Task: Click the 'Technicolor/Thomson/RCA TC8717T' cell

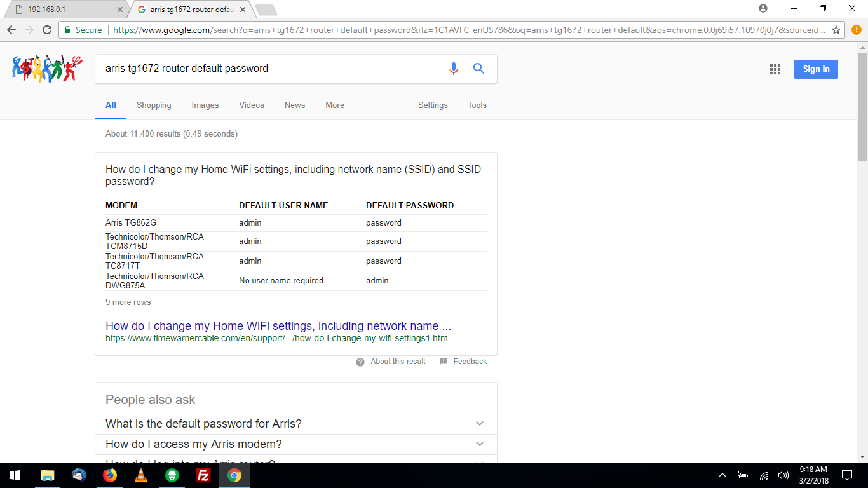Action: tap(154, 261)
